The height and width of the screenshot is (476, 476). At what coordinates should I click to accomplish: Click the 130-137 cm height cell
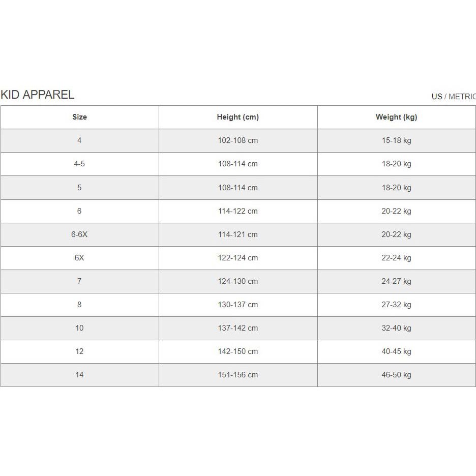coord(237,305)
